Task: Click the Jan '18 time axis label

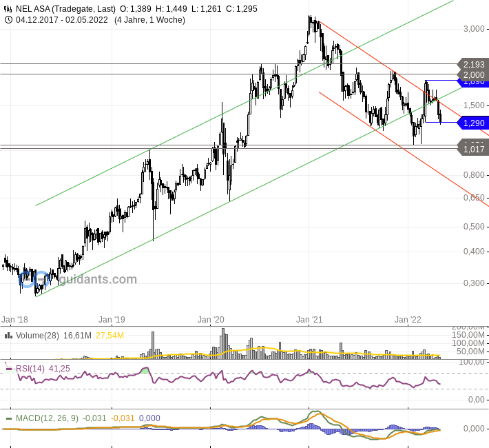Action: (x=14, y=320)
